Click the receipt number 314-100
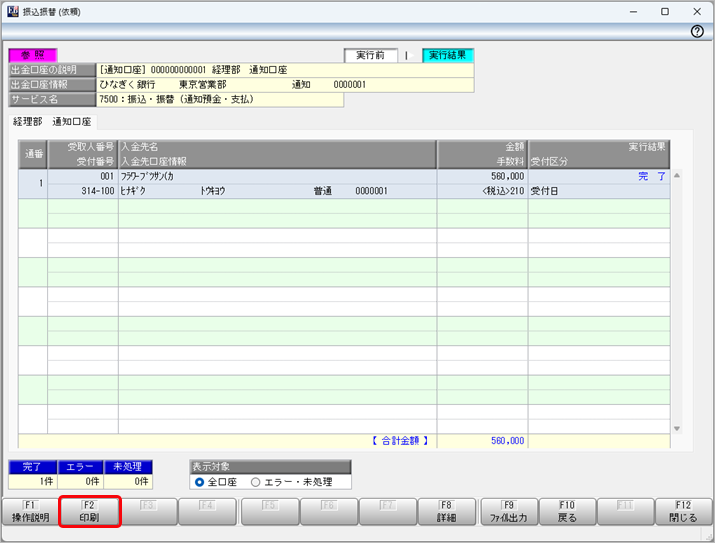715x543 pixels. tap(98, 191)
